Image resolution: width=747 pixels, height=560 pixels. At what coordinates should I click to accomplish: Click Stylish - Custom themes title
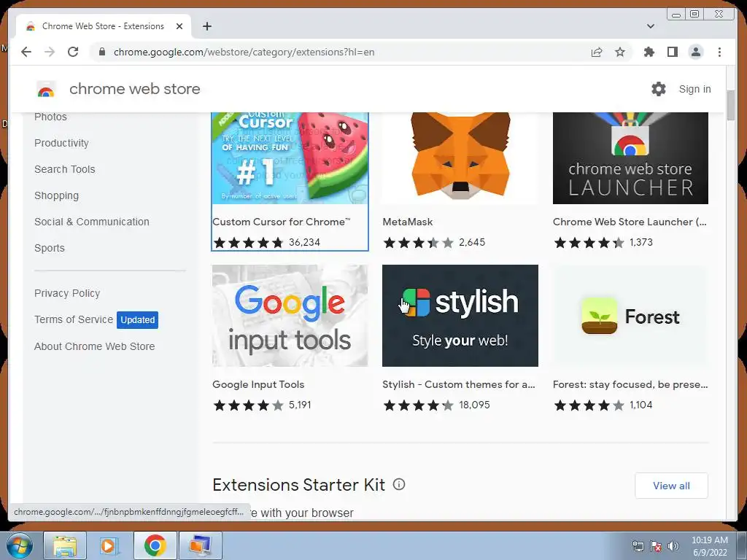(459, 384)
